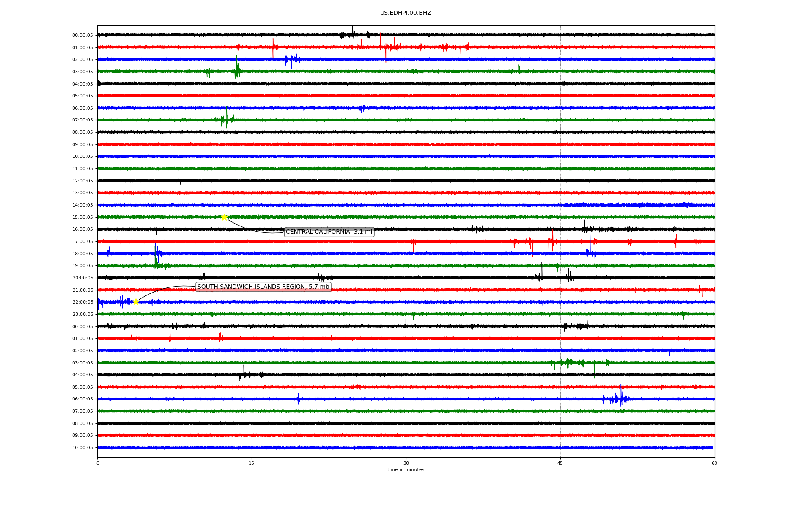812x508 pixels.
Task: Click the star marking the Central California event
Action: 224,217
